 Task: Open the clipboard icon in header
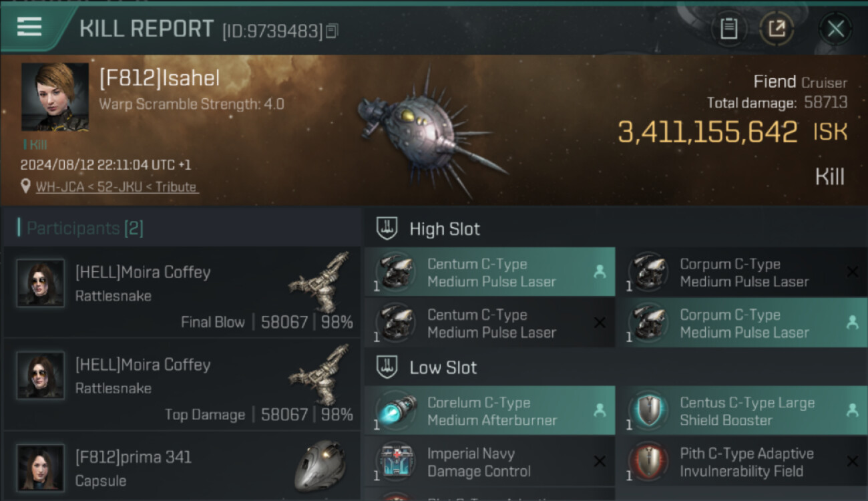click(x=728, y=29)
